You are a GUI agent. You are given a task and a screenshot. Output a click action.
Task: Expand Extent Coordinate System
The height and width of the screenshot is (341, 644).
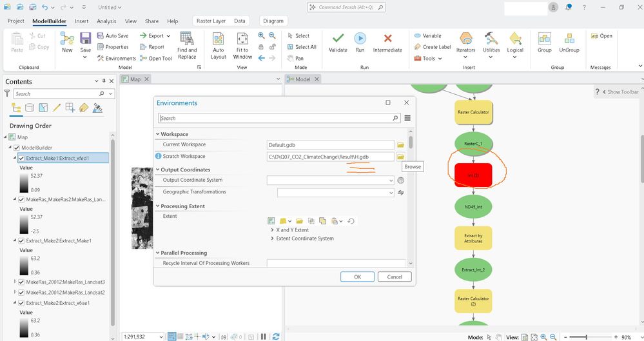click(x=272, y=239)
